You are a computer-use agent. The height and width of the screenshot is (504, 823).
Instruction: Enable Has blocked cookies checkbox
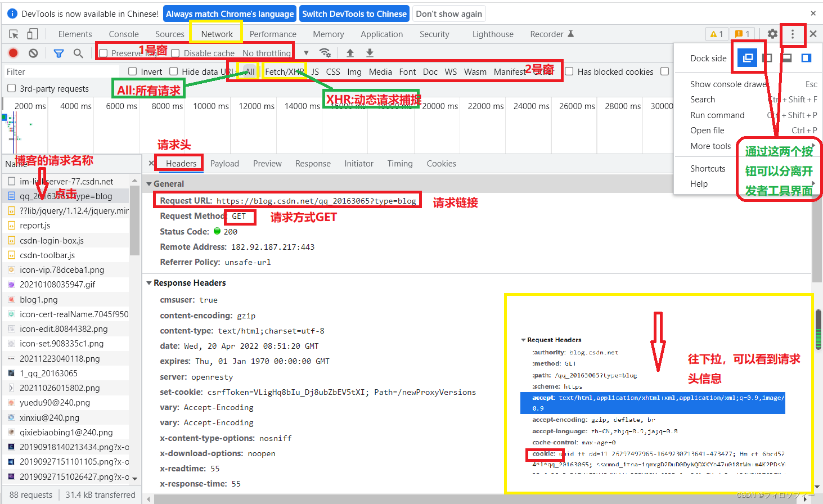569,71
